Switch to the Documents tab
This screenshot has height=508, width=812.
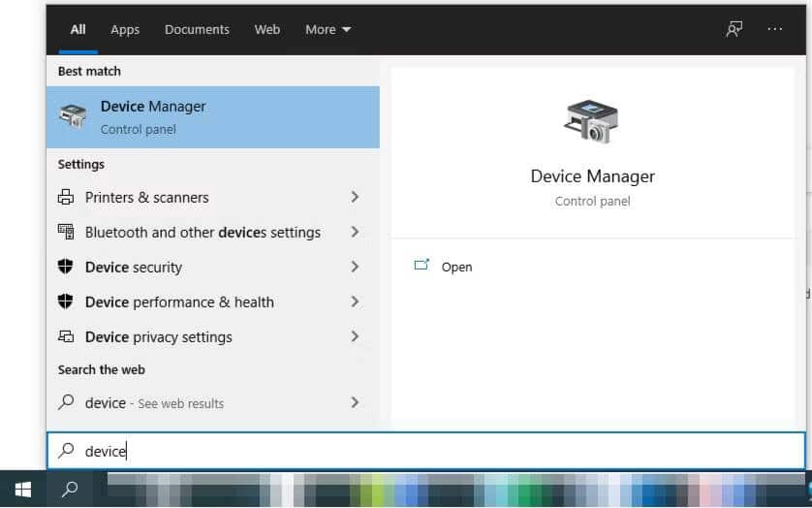(197, 29)
